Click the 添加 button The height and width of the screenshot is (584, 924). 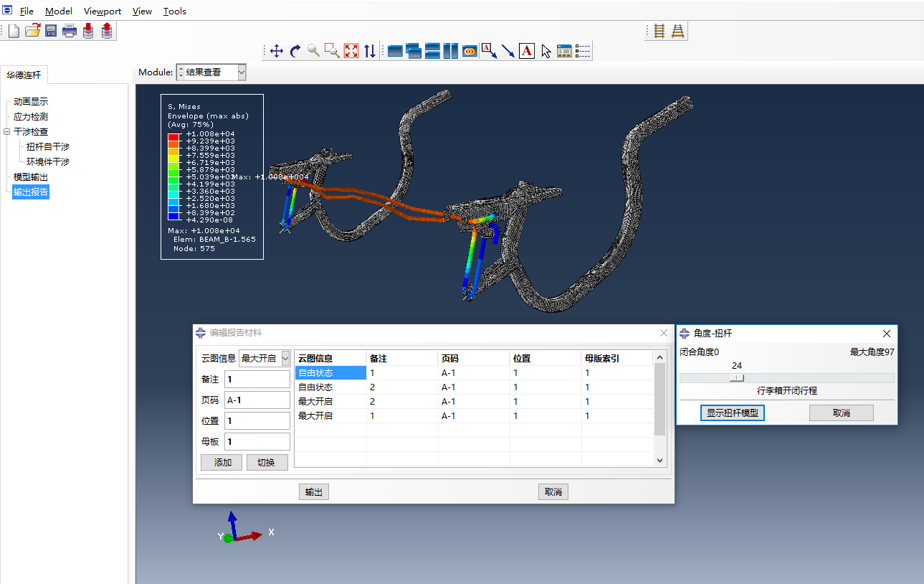222,463
